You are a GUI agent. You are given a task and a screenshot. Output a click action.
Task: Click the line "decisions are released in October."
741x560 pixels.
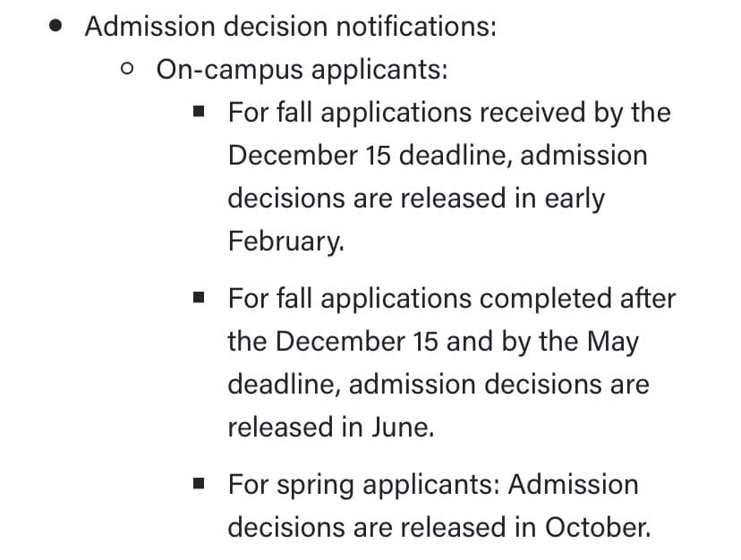pyautogui.click(x=439, y=527)
